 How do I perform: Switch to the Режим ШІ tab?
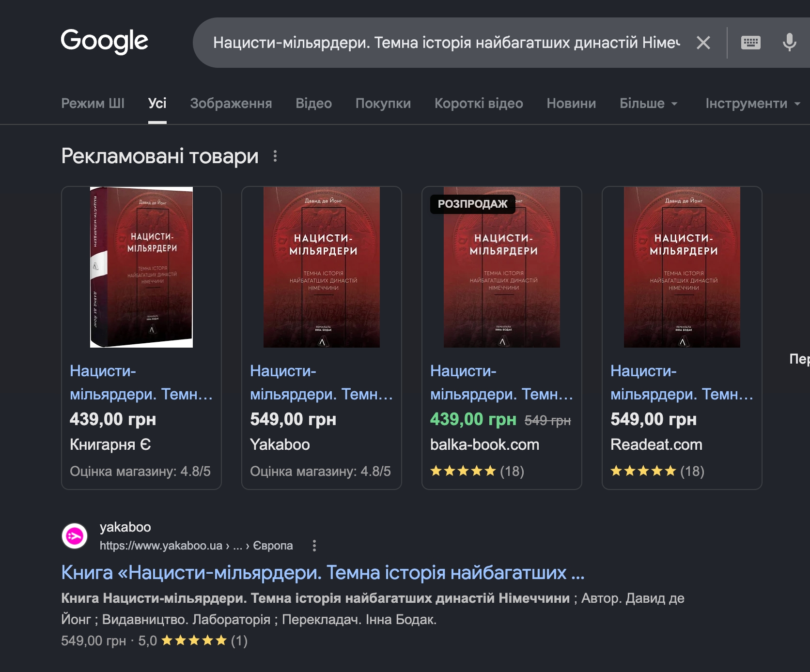(x=93, y=103)
